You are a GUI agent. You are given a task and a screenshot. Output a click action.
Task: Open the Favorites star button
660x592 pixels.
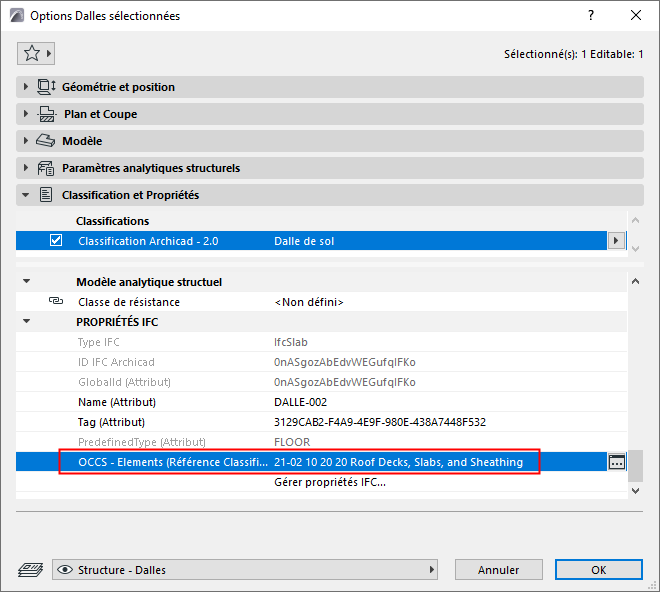pyautogui.click(x=36, y=53)
